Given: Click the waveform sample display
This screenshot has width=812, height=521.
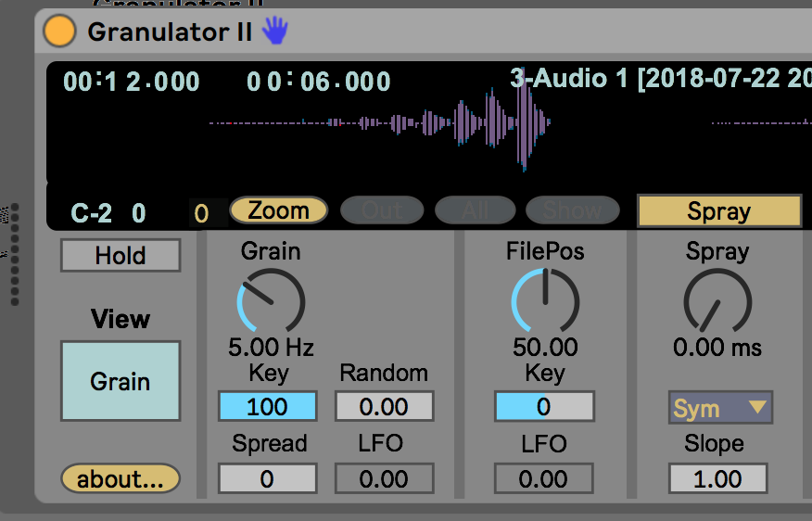Looking at the screenshot, I should pyautogui.click(x=430, y=123).
